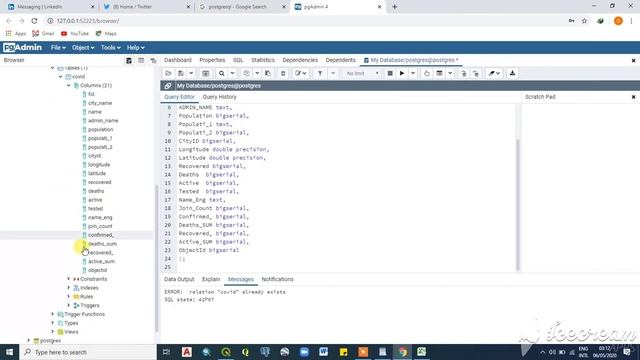Click the Save Data Changes grid icon
The image size is (640, 360).
(x=205, y=73)
